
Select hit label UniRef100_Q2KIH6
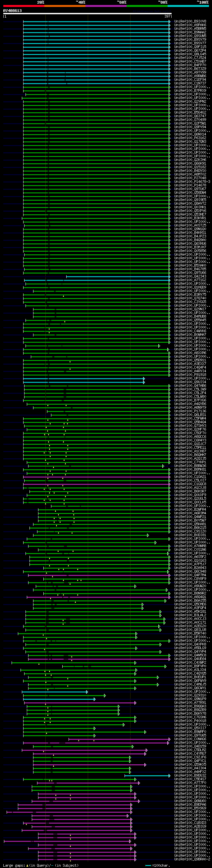click(x=190, y=160)
